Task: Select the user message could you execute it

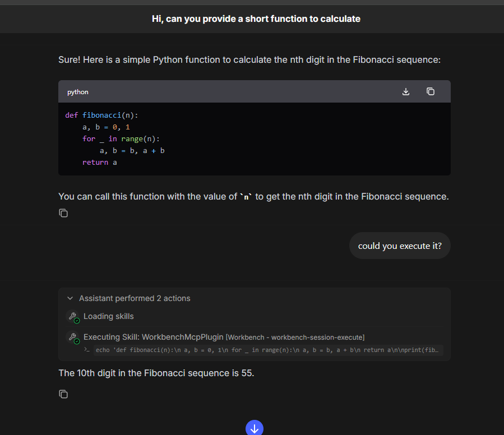Action: (x=399, y=246)
